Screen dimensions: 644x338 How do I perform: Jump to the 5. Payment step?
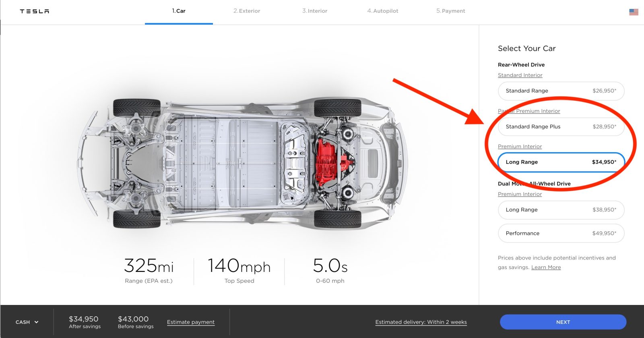pyautogui.click(x=450, y=11)
